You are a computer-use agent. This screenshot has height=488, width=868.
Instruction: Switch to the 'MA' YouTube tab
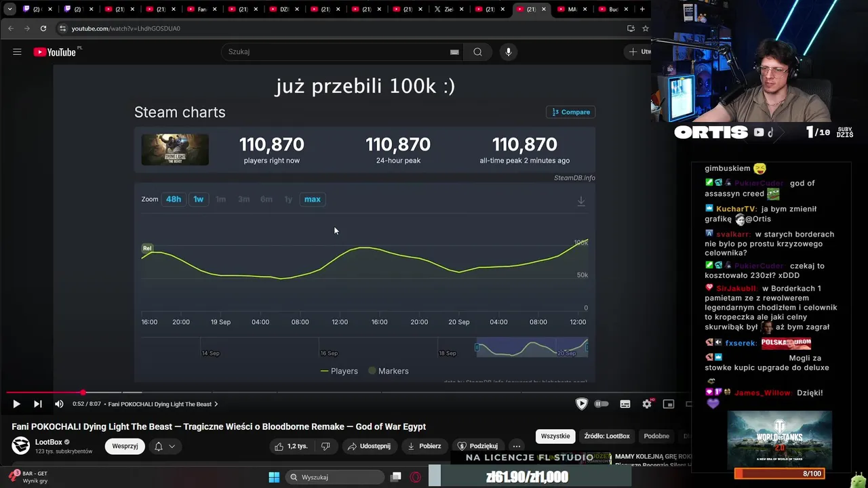pos(572,9)
